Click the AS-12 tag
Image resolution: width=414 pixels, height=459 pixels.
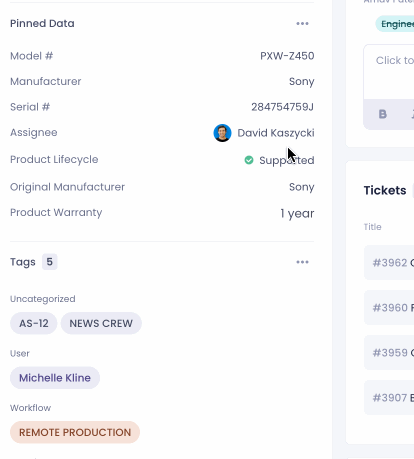(34, 323)
